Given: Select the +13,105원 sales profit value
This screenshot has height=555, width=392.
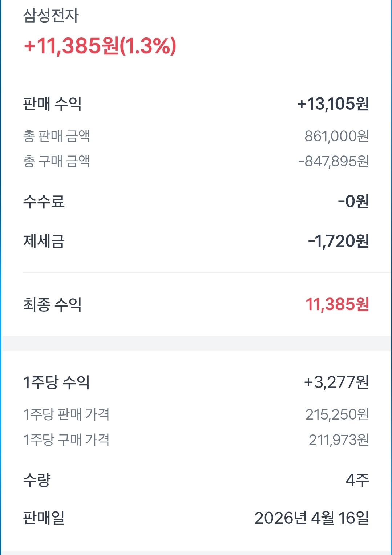Looking at the screenshot, I should coord(333,104).
